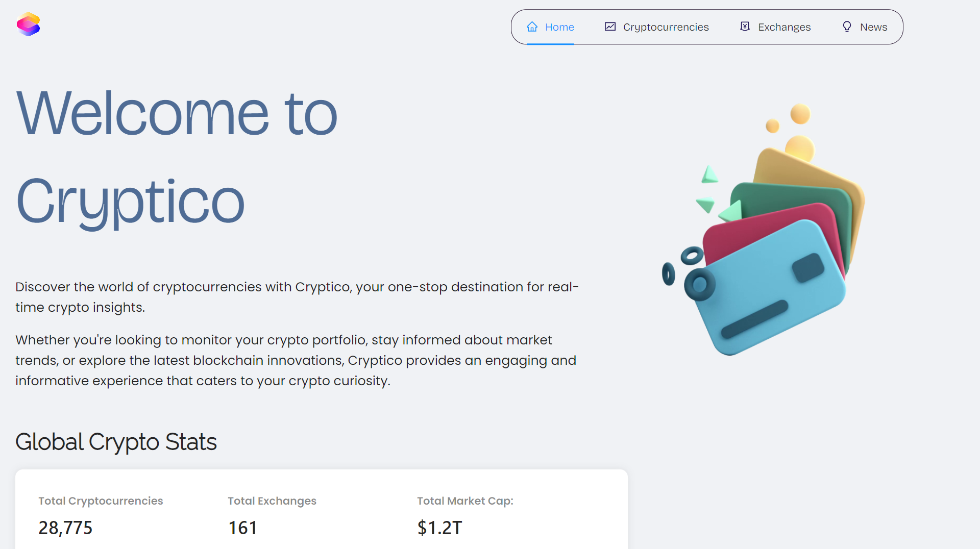
Task: Click the "Global Crypto Stats" heading
Action: coord(116,442)
